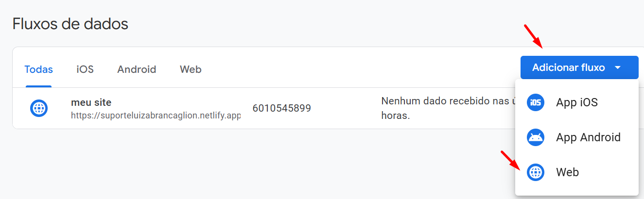Click the Fluxos de dados heading

coord(70,23)
